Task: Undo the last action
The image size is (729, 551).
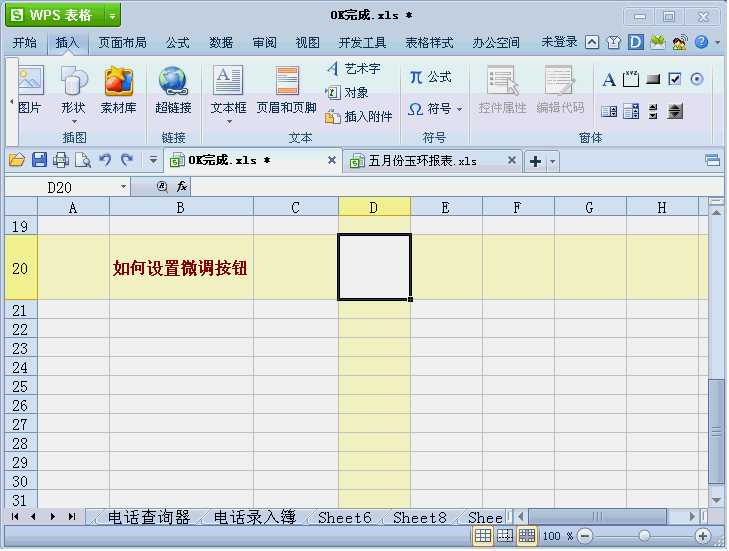Action: (105, 160)
